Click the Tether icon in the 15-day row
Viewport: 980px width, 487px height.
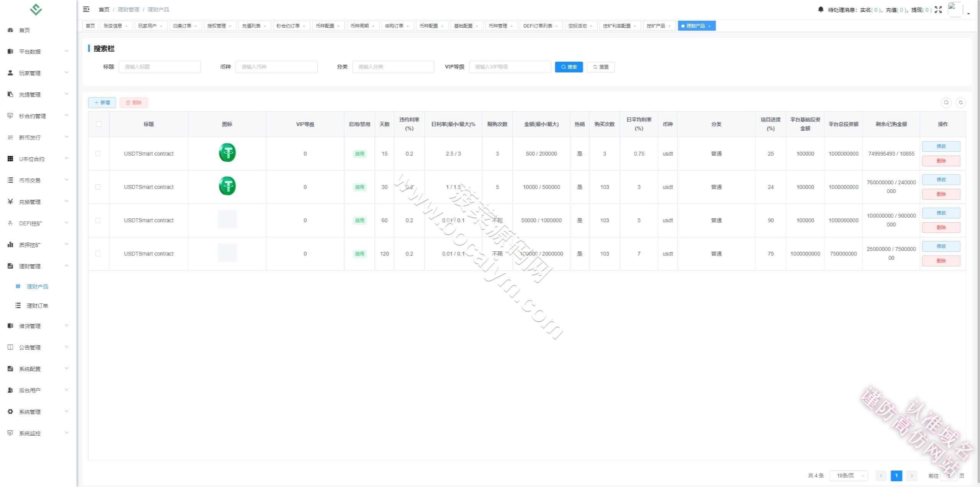pos(227,152)
